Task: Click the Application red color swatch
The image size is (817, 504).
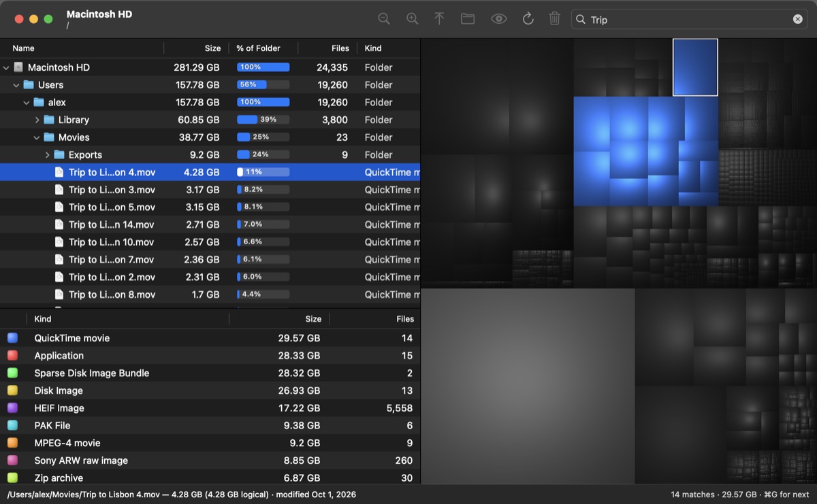Action: pyautogui.click(x=12, y=356)
